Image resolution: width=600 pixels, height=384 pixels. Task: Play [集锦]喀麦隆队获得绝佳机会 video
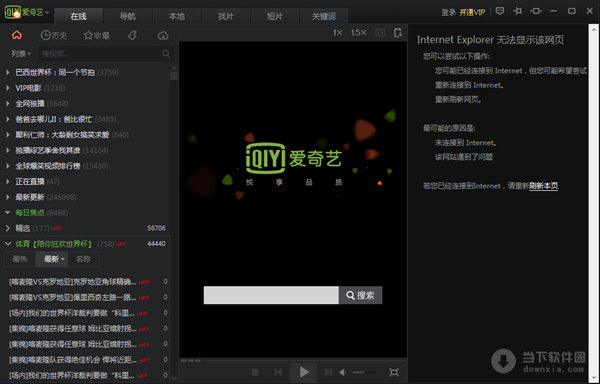point(73,360)
